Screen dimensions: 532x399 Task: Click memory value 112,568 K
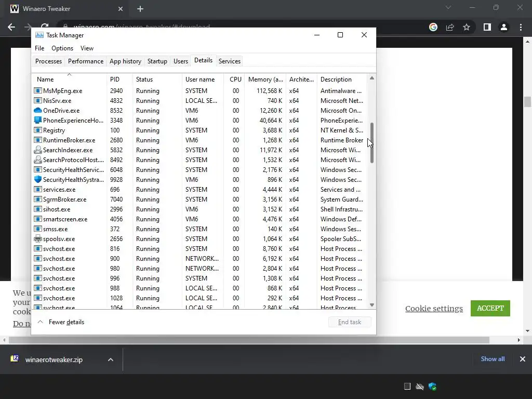point(270,91)
